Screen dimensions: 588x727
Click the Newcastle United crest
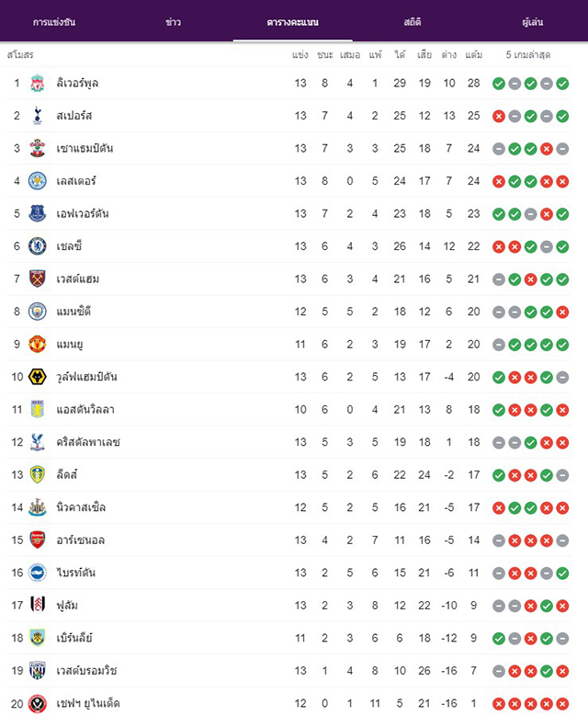pyautogui.click(x=37, y=507)
